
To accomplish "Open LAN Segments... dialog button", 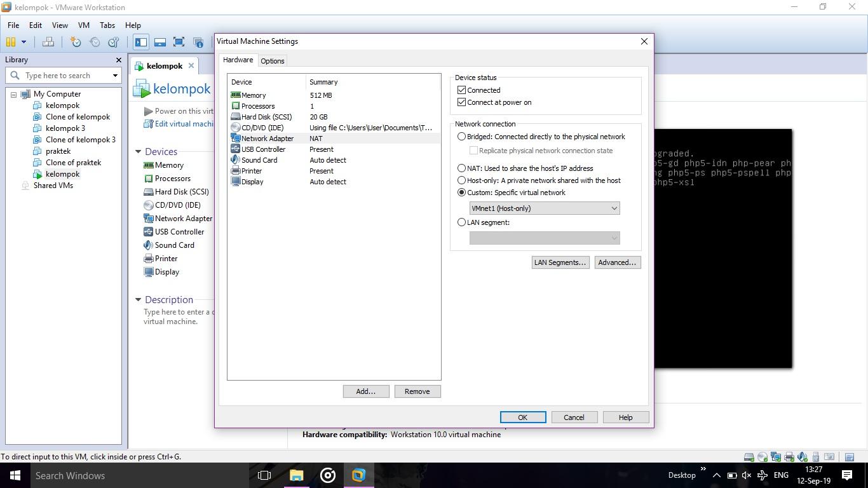I will pos(560,262).
